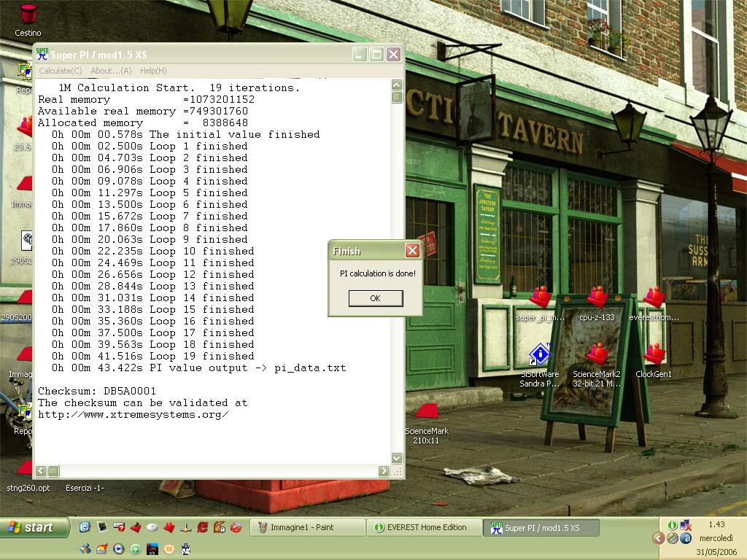This screenshot has width=747, height=560.
Task: Click the horizontal scrollbar thumb
Action: coord(53,471)
